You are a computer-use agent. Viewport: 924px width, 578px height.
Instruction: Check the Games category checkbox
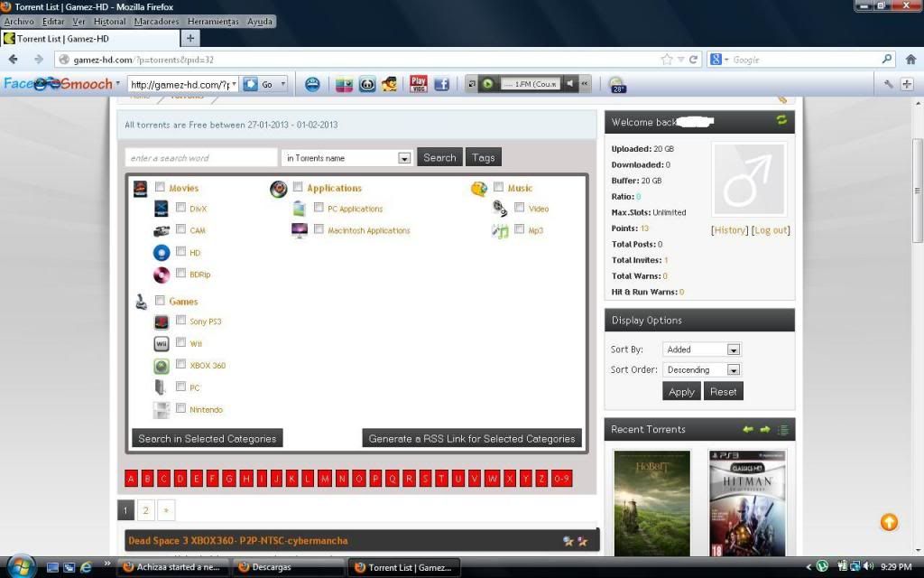[160, 300]
